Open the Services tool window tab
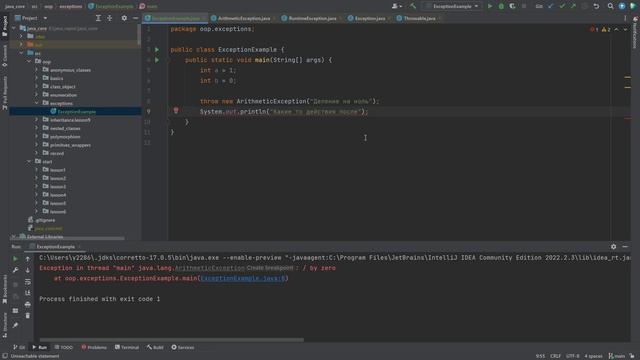Image resolution: width=640 pixels, height=360 pixels. 182,347
